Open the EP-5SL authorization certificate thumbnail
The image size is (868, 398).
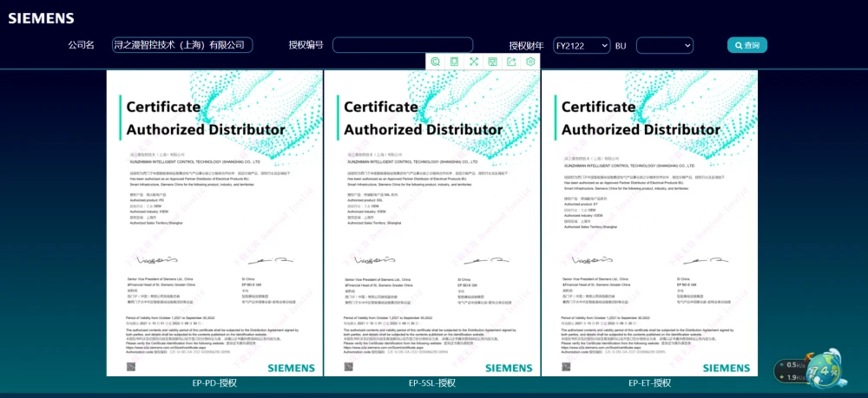[x=432, y=223]
